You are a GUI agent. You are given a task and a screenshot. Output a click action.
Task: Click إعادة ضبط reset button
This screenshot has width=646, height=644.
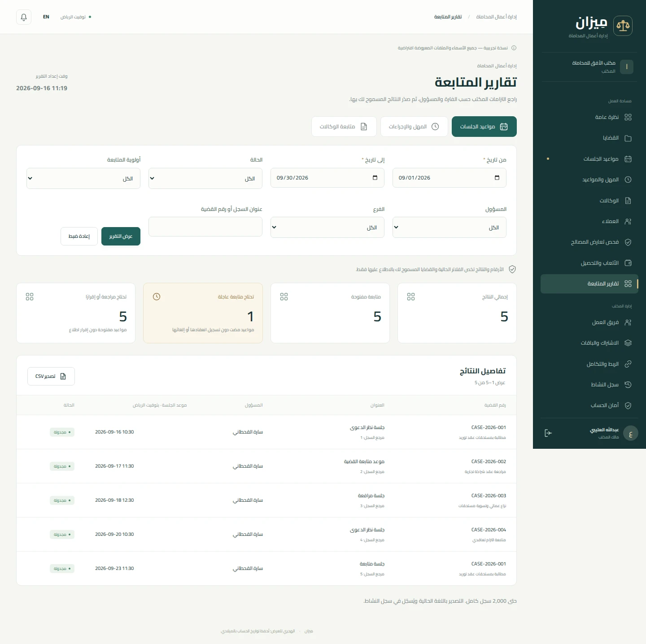click(x=79, y=237)
